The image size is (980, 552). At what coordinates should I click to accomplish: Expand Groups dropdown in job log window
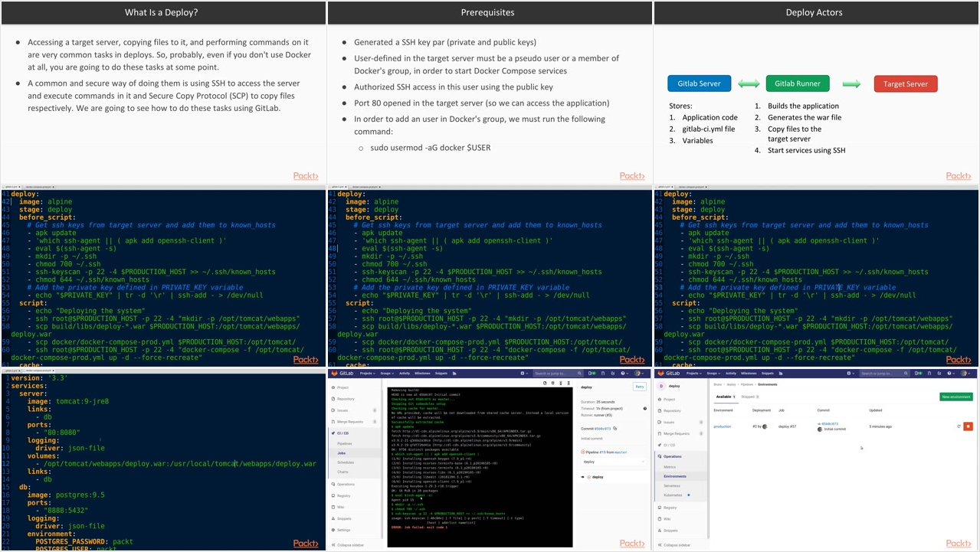pyautogui.click(x=387, y=373)
